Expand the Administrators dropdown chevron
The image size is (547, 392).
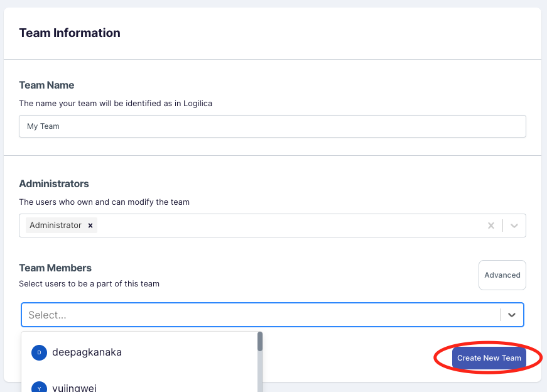[x=514, y=226]
